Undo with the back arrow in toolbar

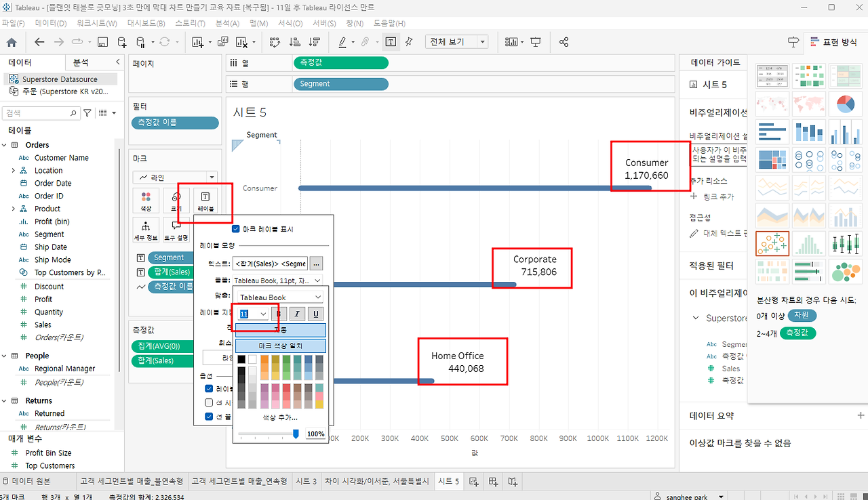coord(39,42)
